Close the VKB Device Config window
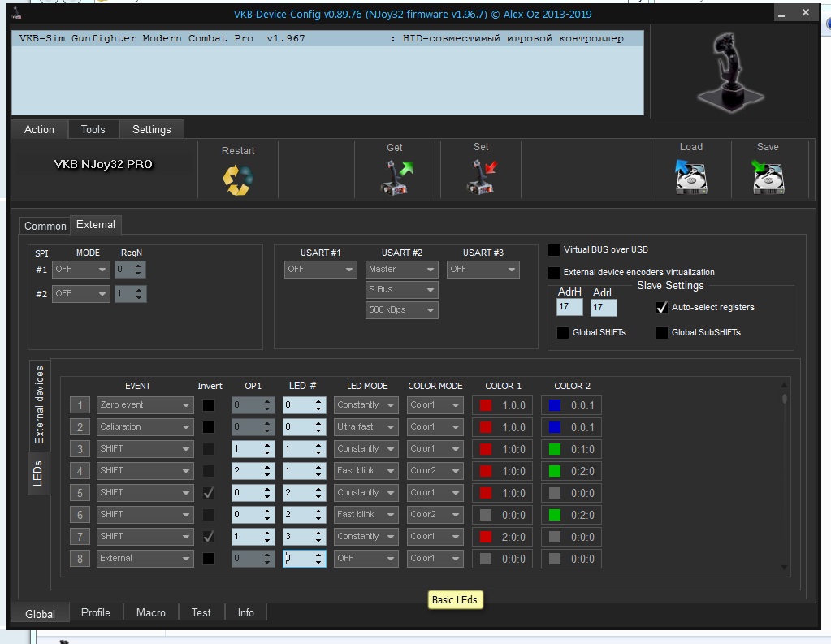This screenshot has height=644, width=831. 806,13
